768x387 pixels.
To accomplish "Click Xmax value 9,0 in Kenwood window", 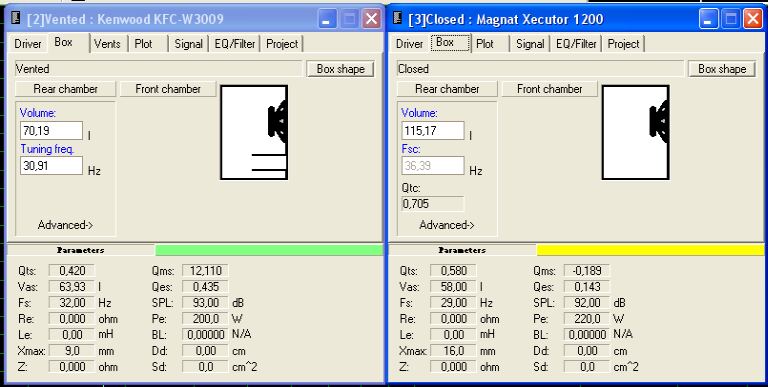I will 72,351.
